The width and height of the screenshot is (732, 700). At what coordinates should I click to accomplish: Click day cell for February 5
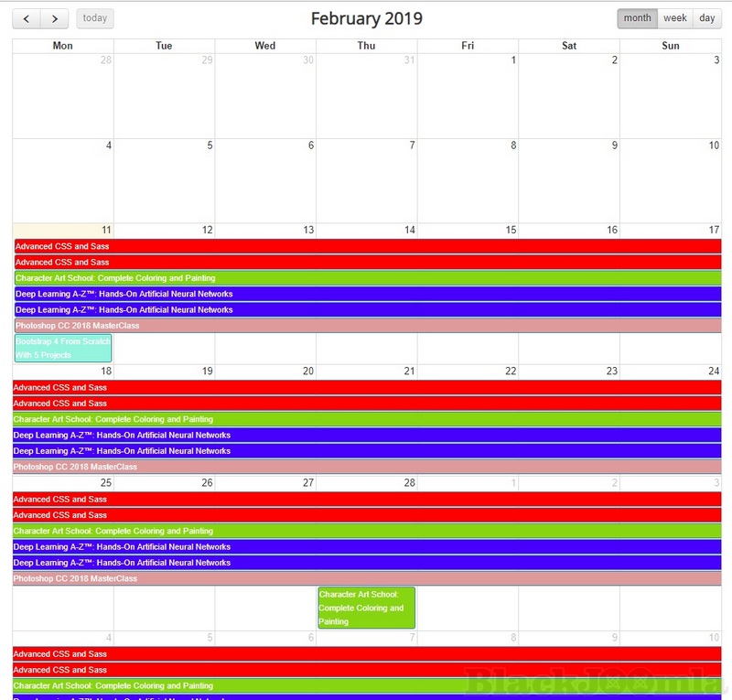[165, 183]
